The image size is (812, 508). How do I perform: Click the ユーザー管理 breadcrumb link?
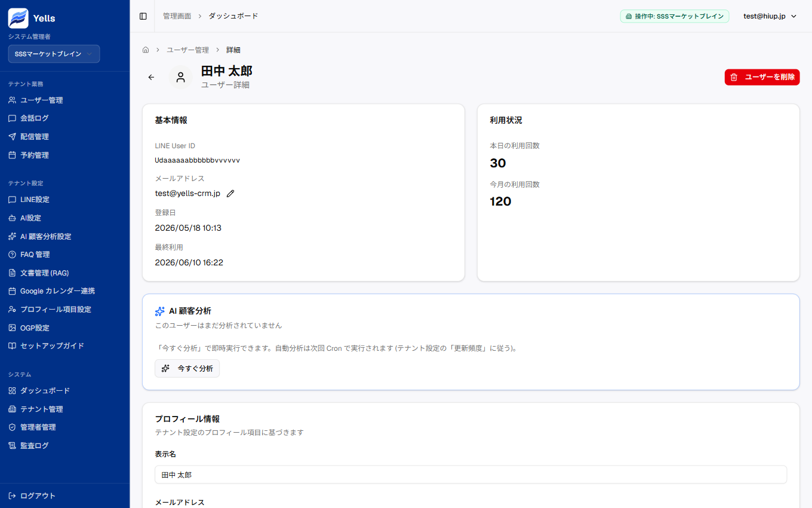[187, 50]
